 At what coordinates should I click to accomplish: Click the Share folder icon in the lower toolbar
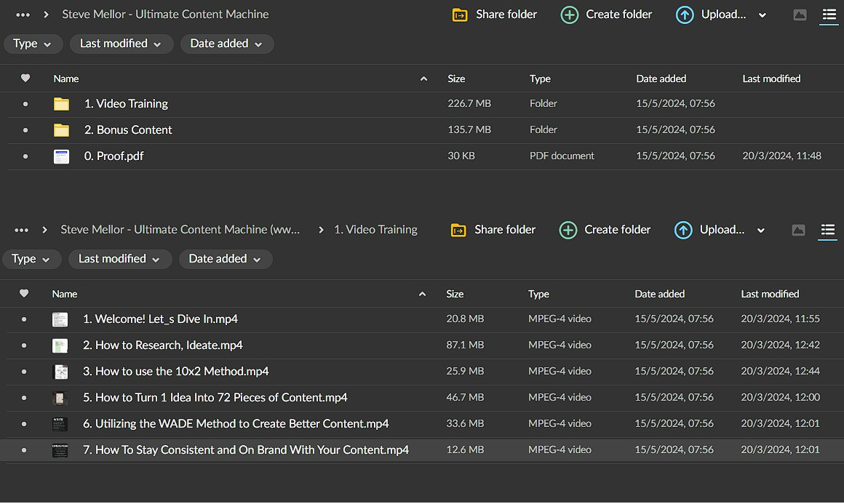pos(458,231)
